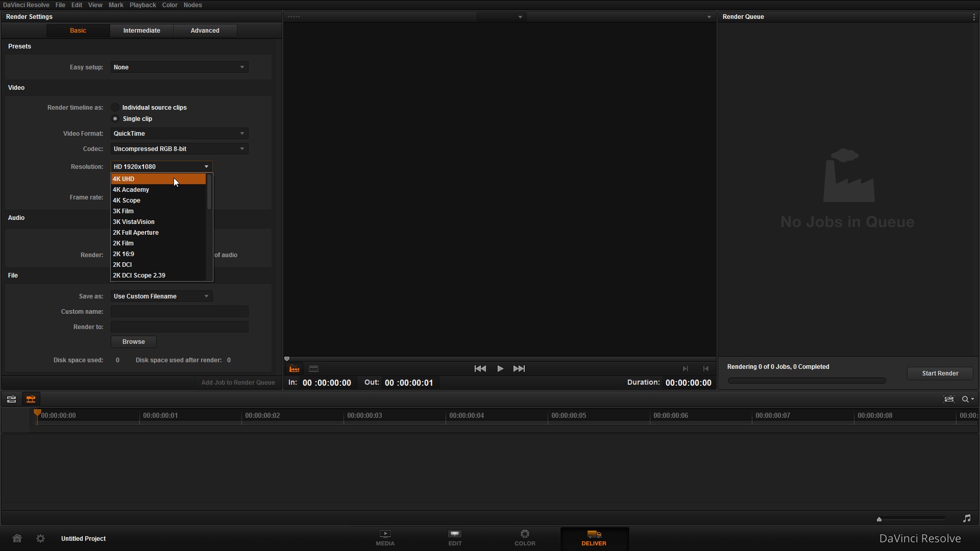This screenshot has width=980, height=551.
Task: Choose 2K 16:9 resolution option
Action: [158, 254]
